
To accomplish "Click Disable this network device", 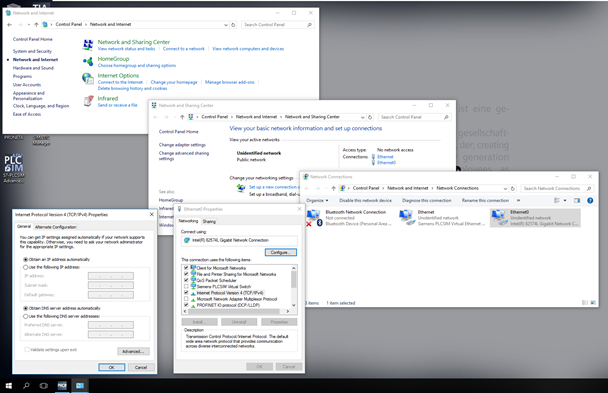I will tap(365, 200).
